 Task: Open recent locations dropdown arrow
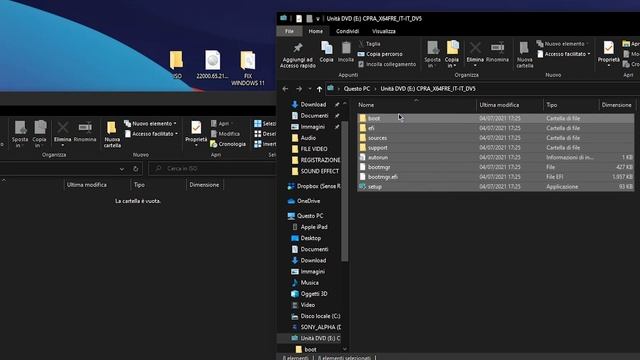coord(310,89)
